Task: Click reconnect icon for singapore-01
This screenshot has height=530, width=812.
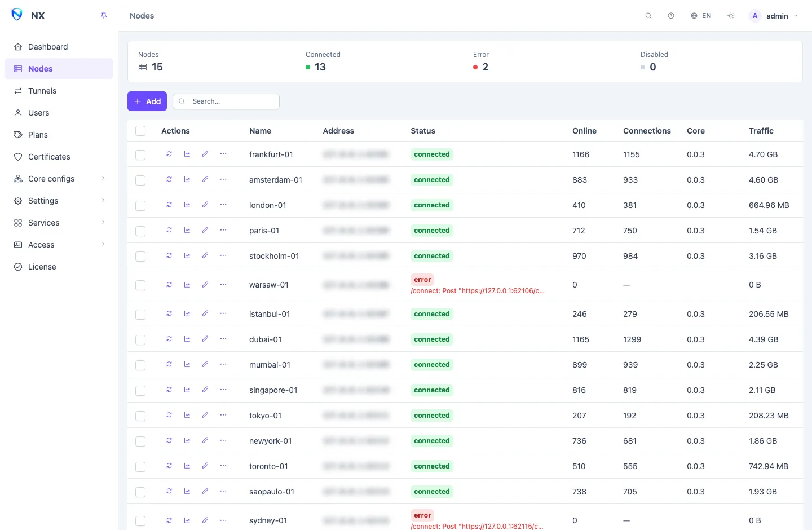Action: 169,390
